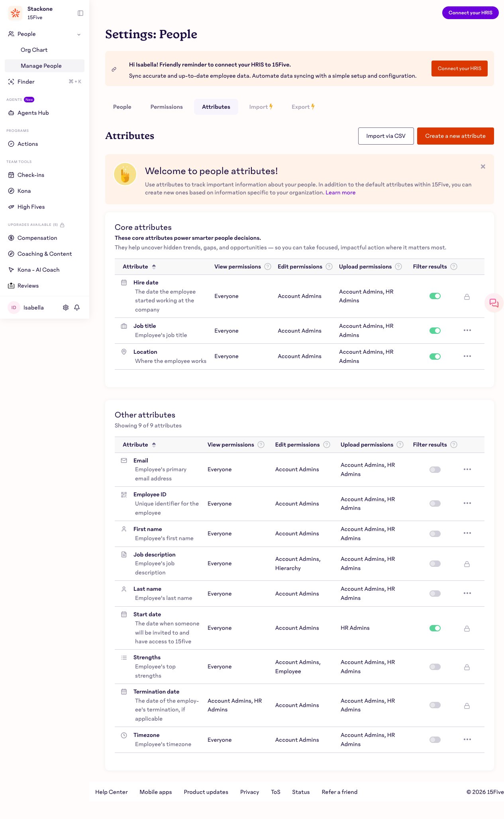Viewport: 504px width, 819px height.
Task: Click the clock icon beside Timezone
Action: click(x=124, y=735)
